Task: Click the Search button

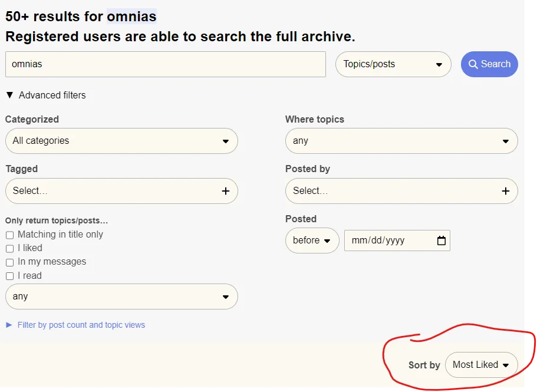Action: click(489, 64)
